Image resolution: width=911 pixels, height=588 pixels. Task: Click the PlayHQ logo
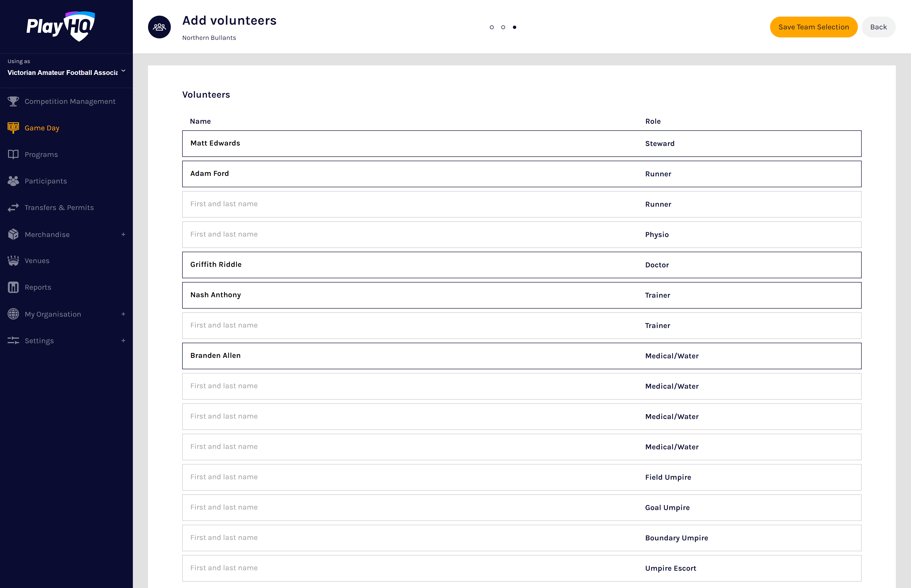pyautogui.click(x=60, y=26)
